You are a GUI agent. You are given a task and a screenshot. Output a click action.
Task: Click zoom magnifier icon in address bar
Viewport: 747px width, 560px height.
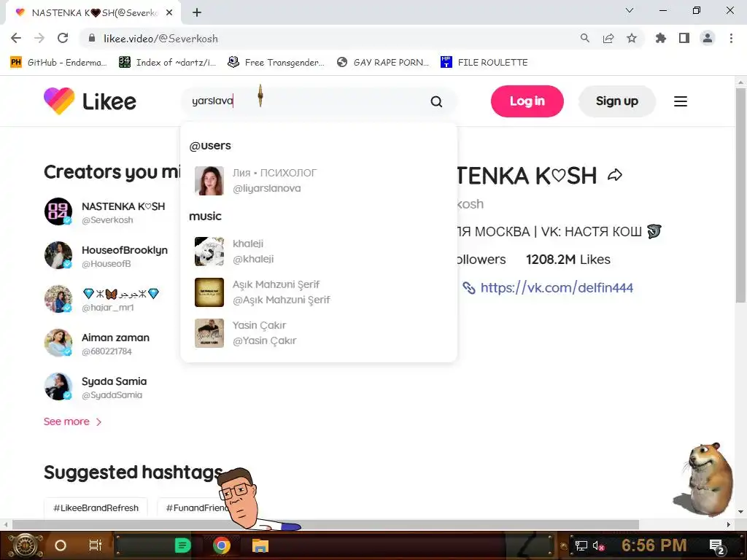tap(585, 38)
